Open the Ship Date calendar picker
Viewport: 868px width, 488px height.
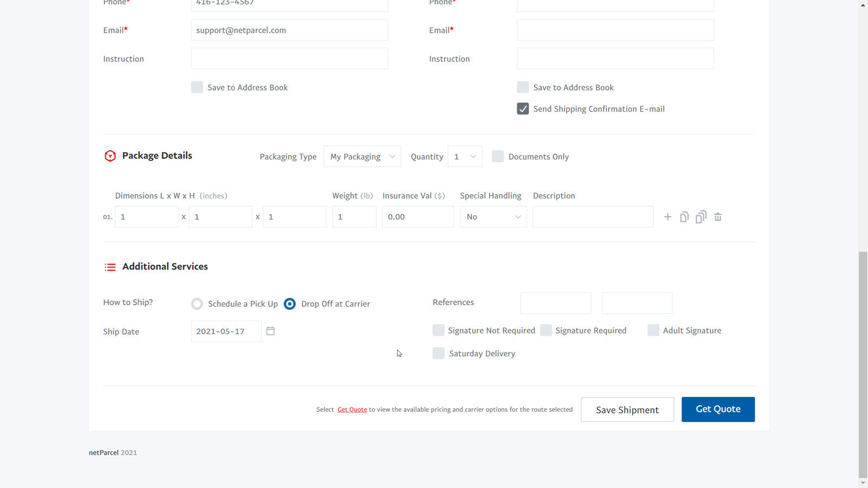(x=270, y=331)
